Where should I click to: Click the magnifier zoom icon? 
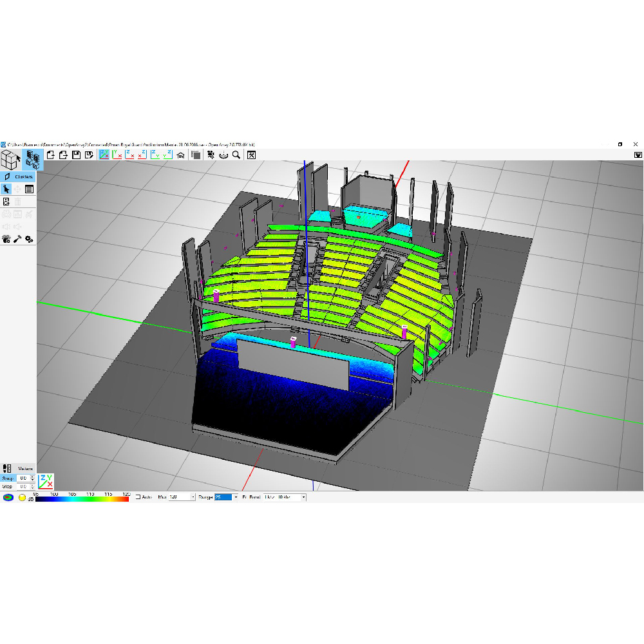point(236,155)
